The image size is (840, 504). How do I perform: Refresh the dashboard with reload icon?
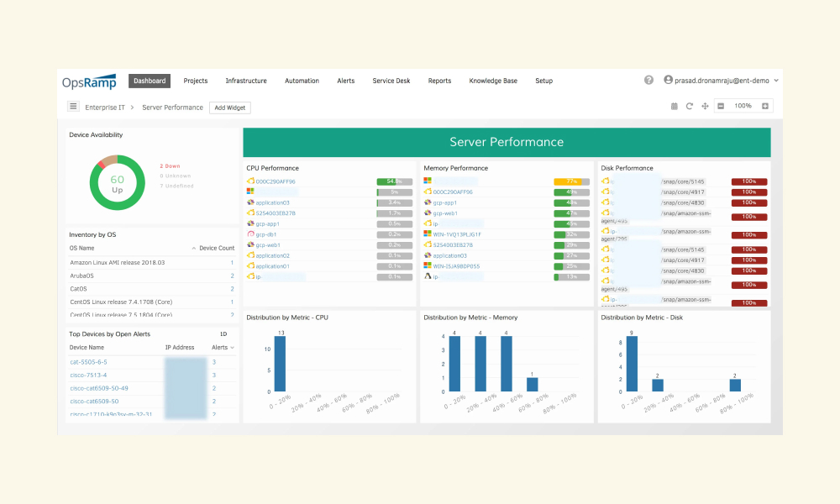coord(690,106)
